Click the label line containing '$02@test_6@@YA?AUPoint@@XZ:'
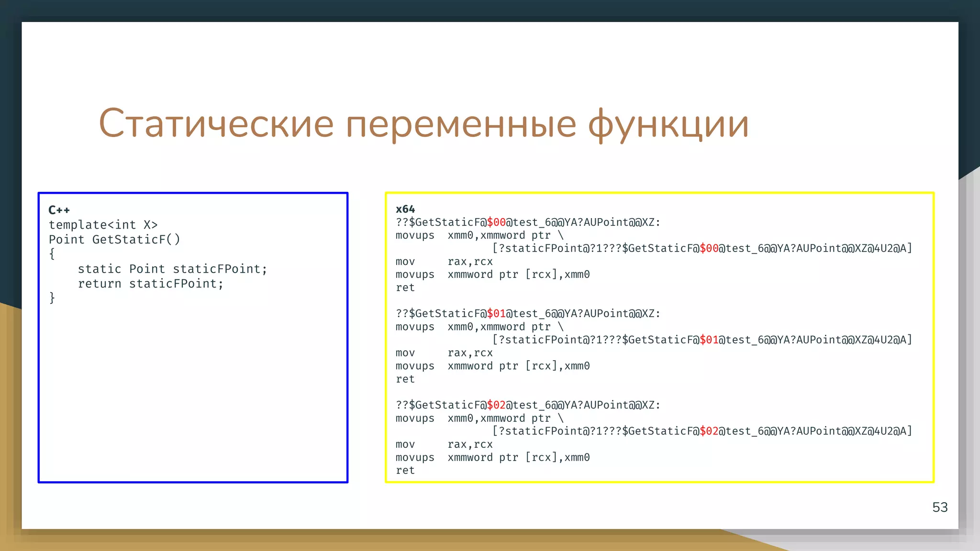The image size is (980, 551). 528,405
